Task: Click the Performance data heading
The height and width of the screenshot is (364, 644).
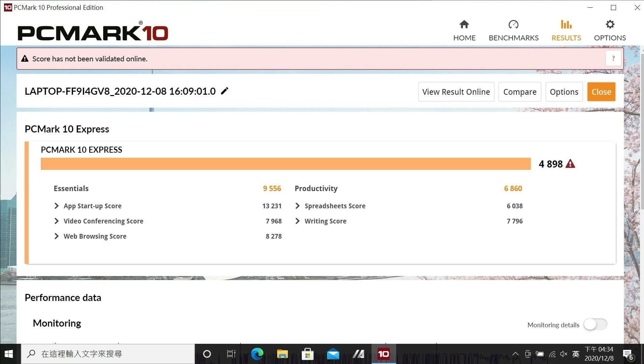Action: tap(63, 298)
